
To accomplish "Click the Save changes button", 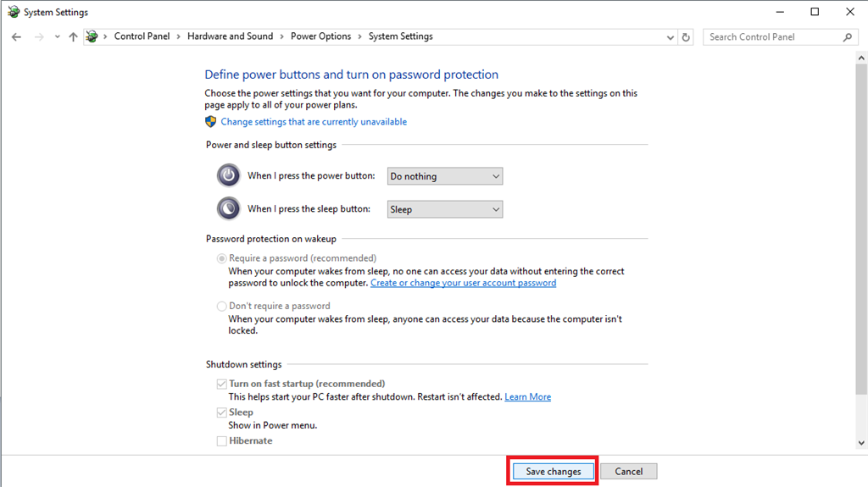I will (x=553, y=472).
